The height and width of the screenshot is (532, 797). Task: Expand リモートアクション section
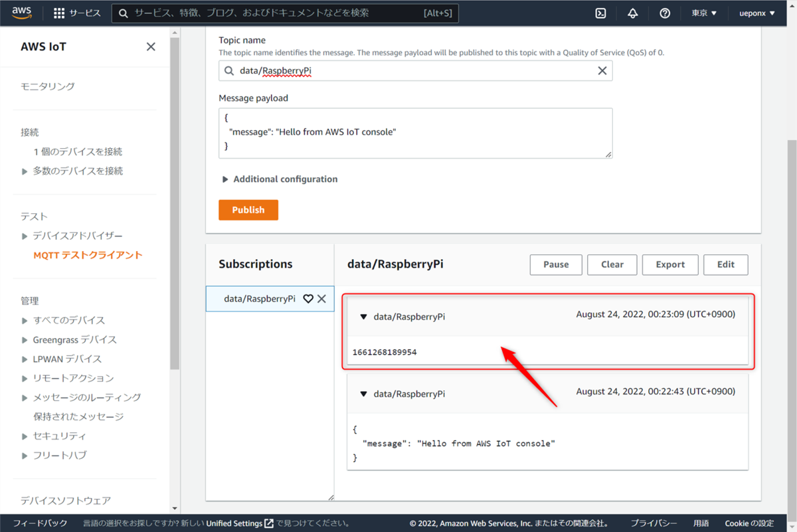[x=25, y=379]
